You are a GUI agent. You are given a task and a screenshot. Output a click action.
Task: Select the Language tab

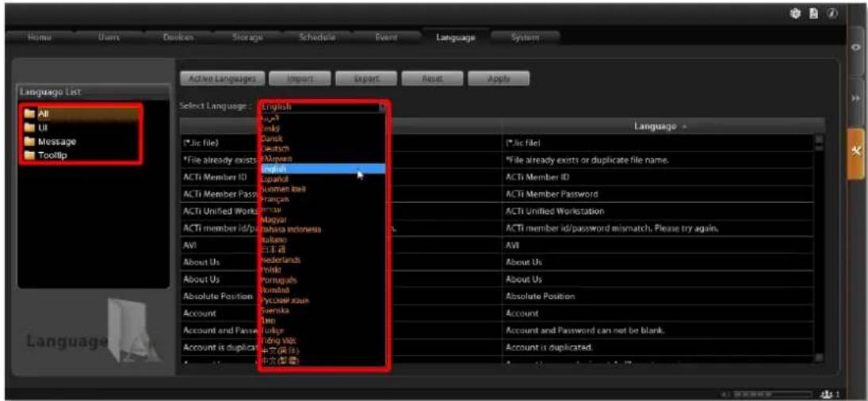456,37
